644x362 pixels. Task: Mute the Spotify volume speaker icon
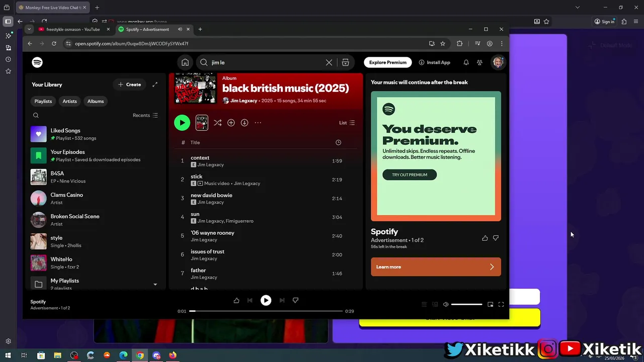446,304
